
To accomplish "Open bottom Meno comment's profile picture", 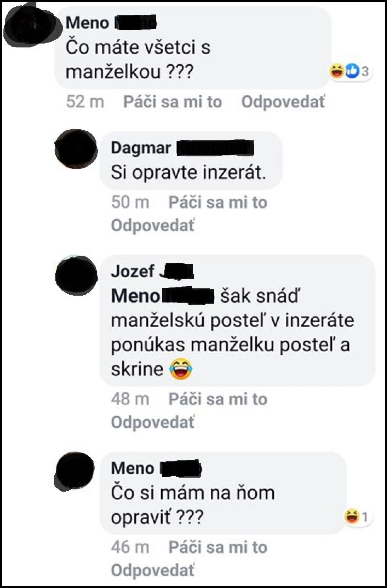I will click(73, 472).
